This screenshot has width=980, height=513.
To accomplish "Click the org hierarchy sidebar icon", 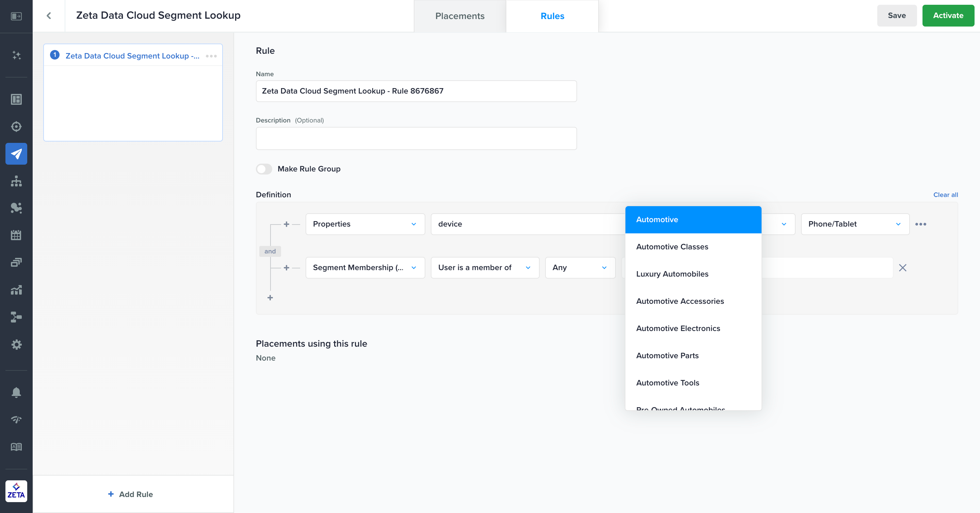I will pyautogui.click(x=16, y=181).
